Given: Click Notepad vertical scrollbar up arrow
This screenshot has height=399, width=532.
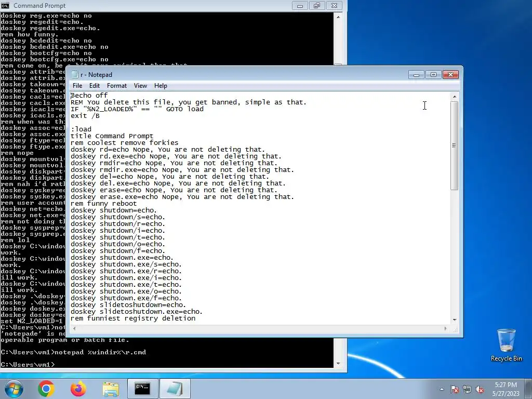Looking at the screenshot, I should coord(455,97).
